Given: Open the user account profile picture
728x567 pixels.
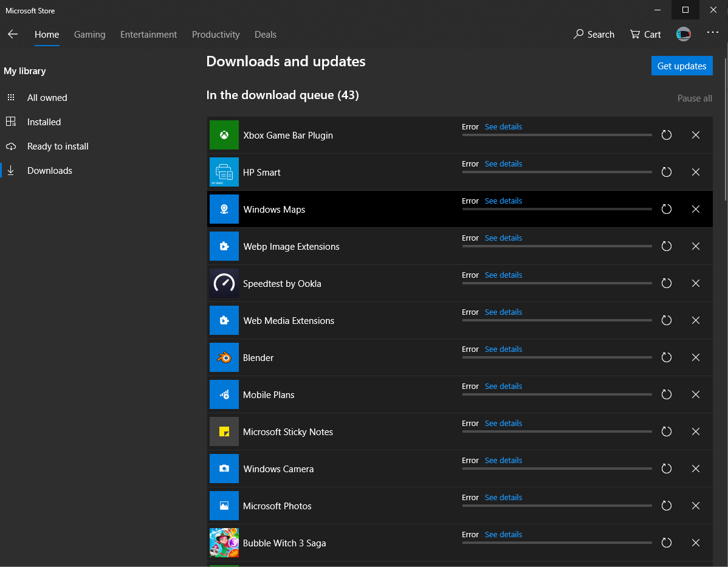Looking at the screenshot, I should [x=684, y=34].
